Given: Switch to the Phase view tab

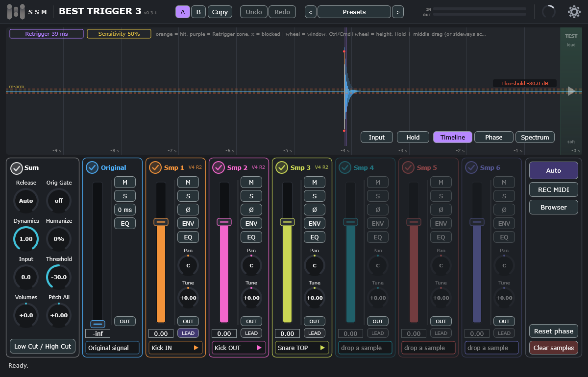Looking at the screenshot, I should [x=494, y=137].
